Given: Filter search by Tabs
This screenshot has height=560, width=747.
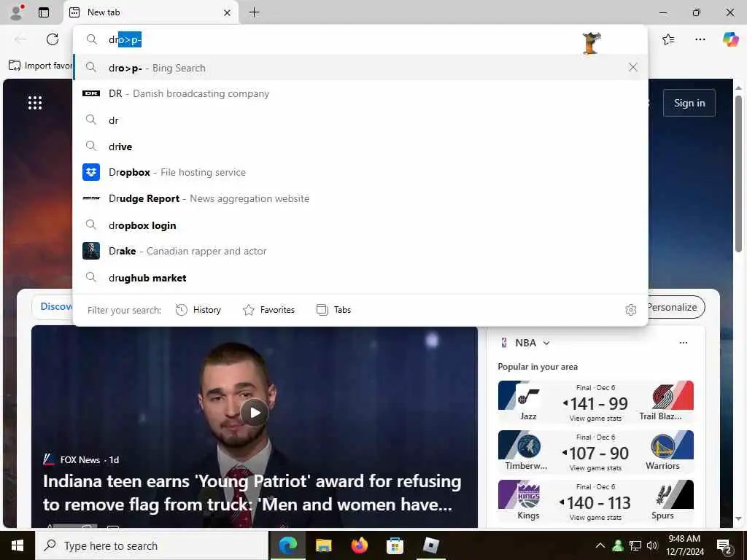Looking at the screenshot, I should (x=333, y=310).
